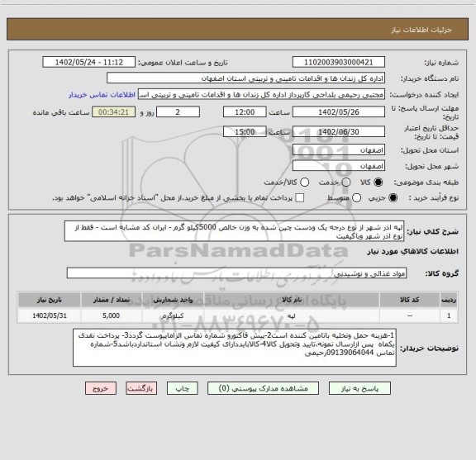Click unit cell کیلوگرم
The image size is (476, 460).
tap(173, 315)
